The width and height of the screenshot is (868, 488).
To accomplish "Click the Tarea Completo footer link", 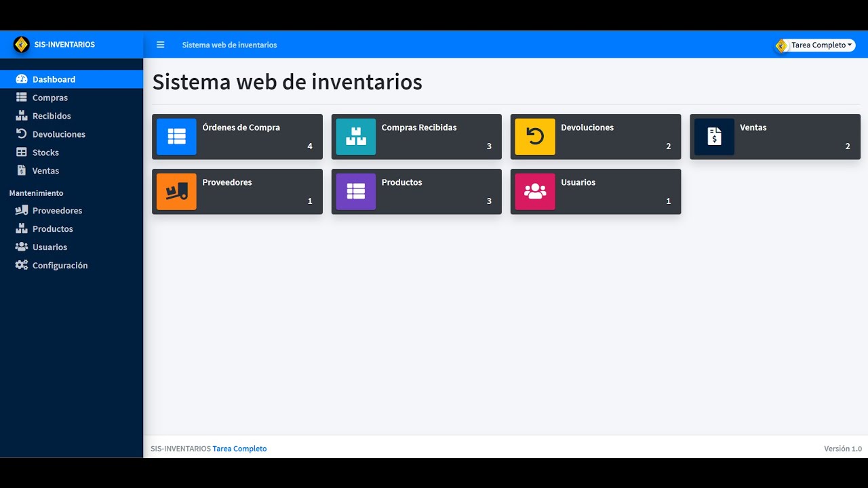I will (239, 449).
